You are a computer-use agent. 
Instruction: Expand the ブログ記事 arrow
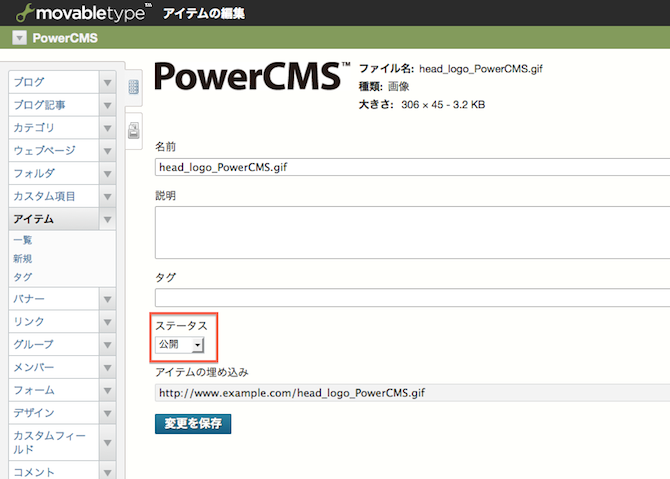tap(107, 105)
